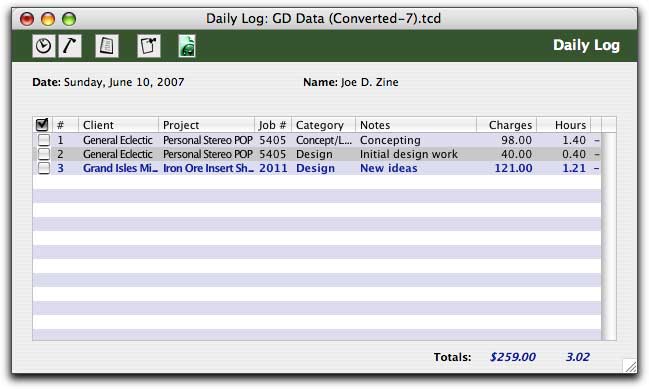Toggle the select-all checkbox in table header
This screenshot has height=389, width=649.
(x=42, y=125)
